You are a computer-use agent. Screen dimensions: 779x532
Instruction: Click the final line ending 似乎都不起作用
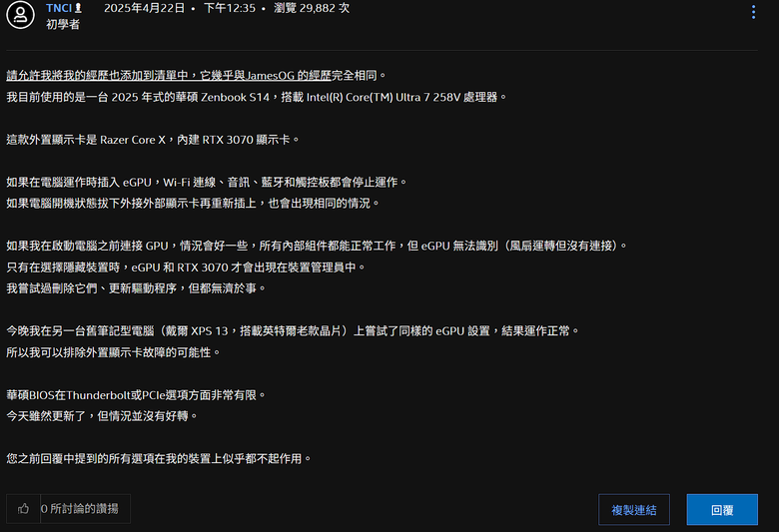coord(159,458)
